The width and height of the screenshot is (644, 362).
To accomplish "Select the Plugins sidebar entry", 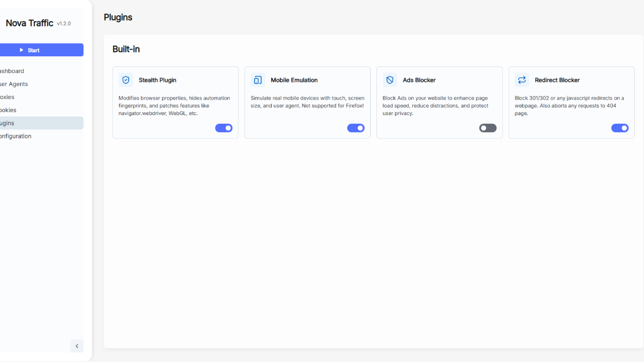I will pyautogui.click(x=7, y=123).
